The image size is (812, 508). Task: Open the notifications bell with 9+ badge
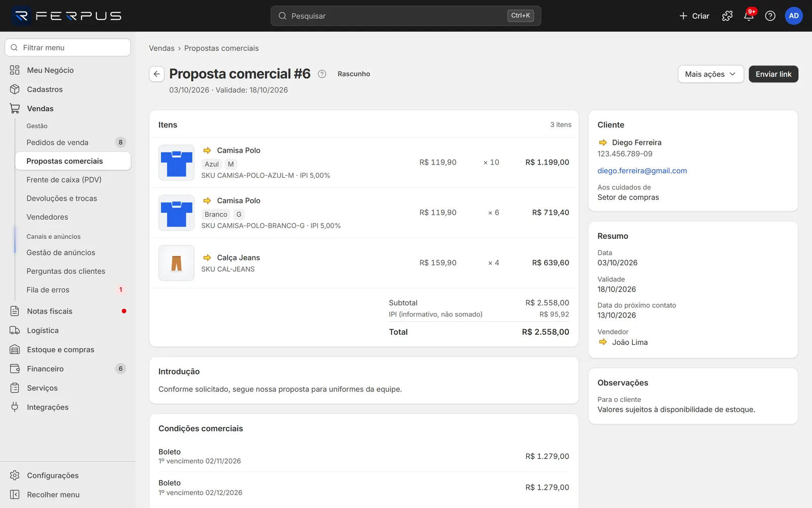[749, 16]
